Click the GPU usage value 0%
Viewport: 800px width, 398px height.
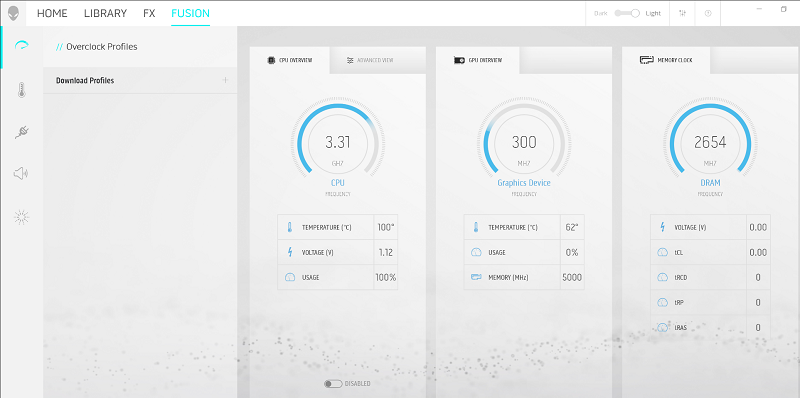(572, 252)
